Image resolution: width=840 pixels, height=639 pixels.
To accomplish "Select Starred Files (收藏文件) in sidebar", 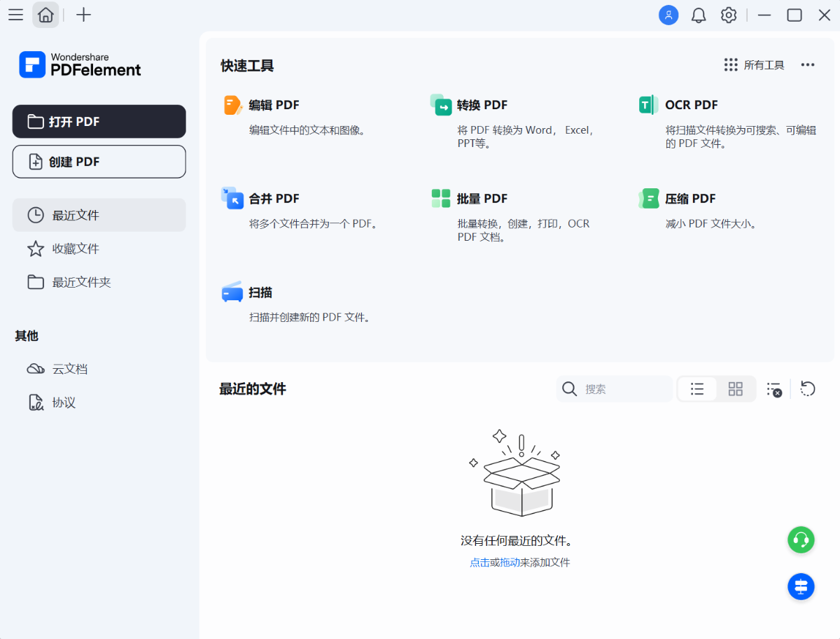I will click(x=76, y=248).
